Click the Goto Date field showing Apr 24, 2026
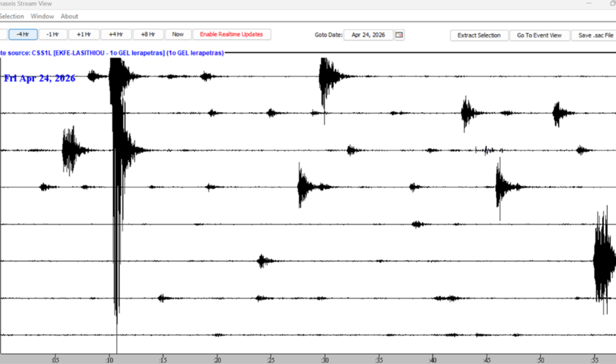Viewport: 616px width, 364px height. [368, 35]
